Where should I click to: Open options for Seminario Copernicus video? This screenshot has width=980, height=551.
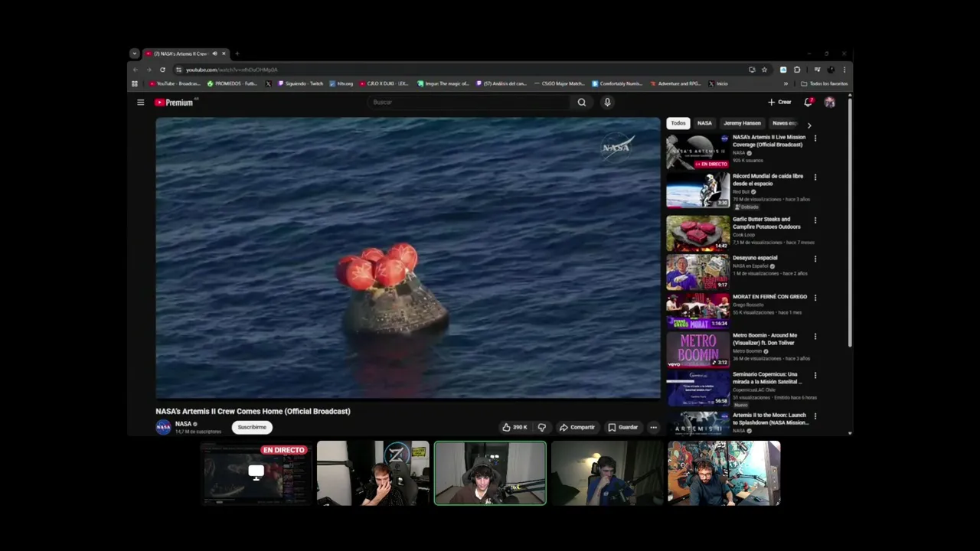815,376
